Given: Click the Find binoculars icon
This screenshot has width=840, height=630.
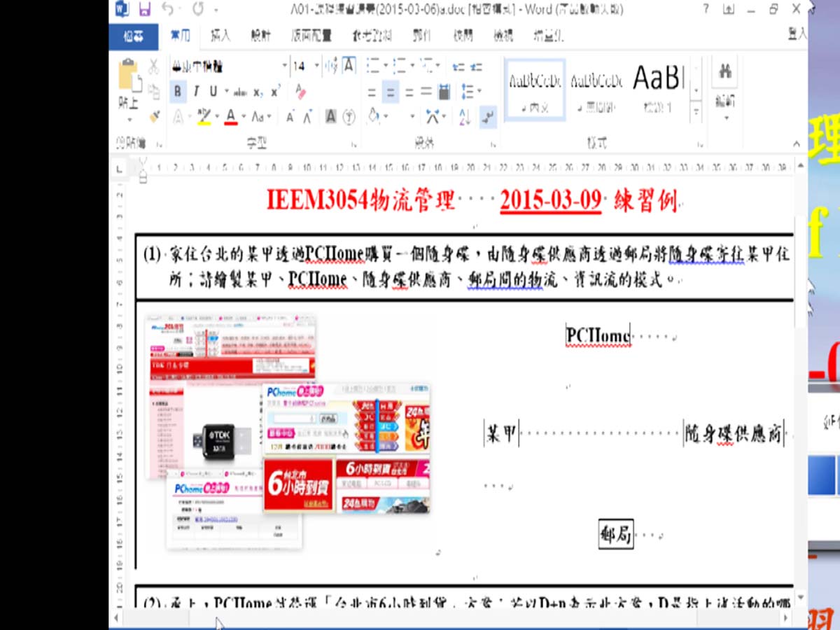Looking at the screenshot, I should click(725, 71).
